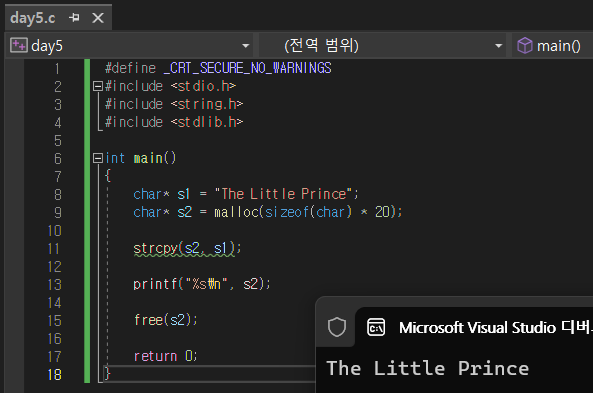Image resolution: width=593 pixels, height=393 pixels.
Task: Click the purple cube icon beside main()
Action: point(525,45)
